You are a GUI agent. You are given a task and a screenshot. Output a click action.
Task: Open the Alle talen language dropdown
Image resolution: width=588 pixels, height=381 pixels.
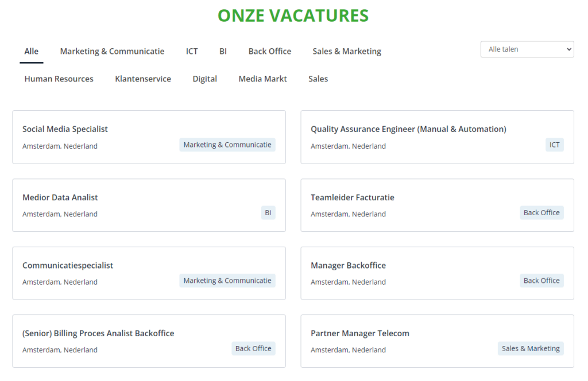[x=527, y=49]
